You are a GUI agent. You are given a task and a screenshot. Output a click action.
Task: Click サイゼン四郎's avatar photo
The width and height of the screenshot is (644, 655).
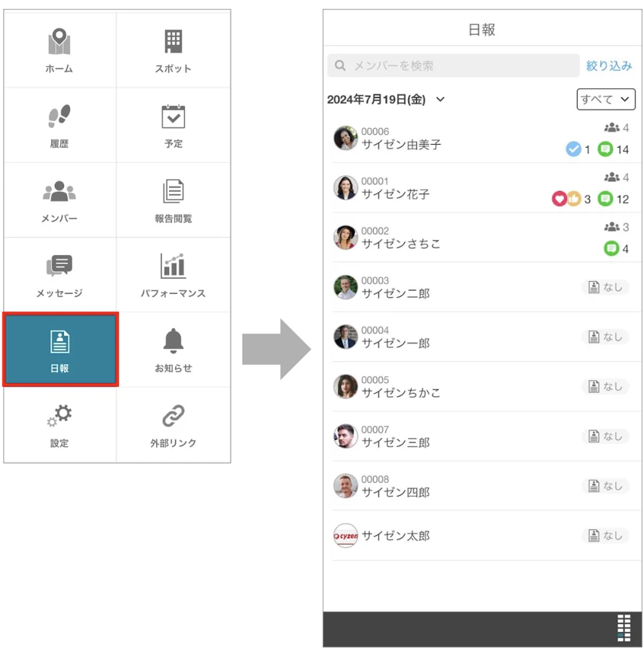click(x=346, y=486)
